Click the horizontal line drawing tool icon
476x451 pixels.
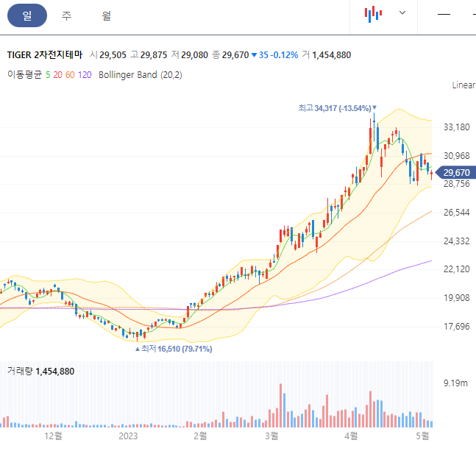[444, 14]
